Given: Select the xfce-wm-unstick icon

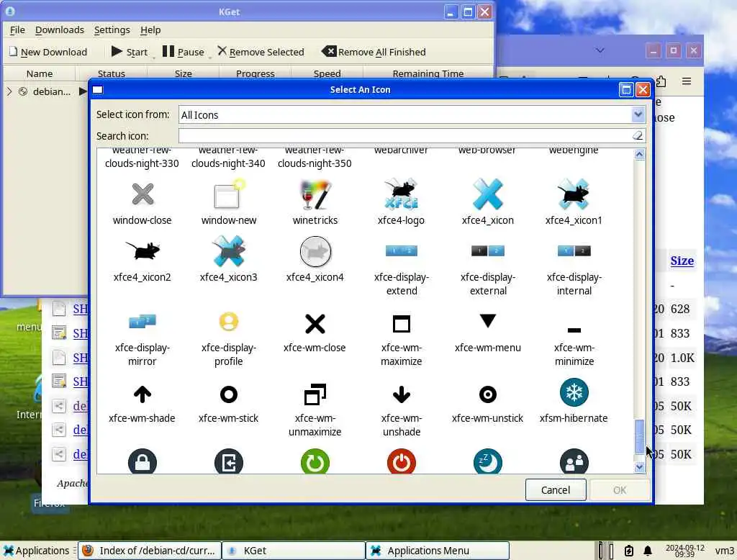Looking at the screenshot, I should [488, 394].
